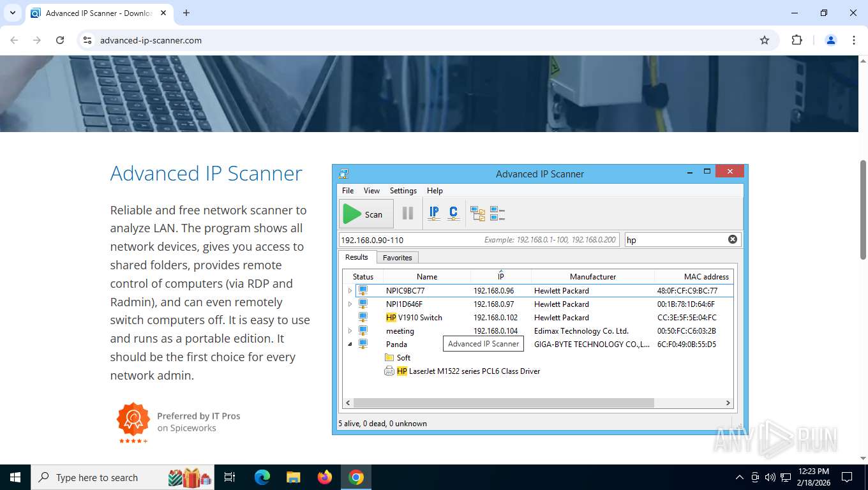
Task: Select the 192.168.0.97 IP cell
Action: (494, 304)
